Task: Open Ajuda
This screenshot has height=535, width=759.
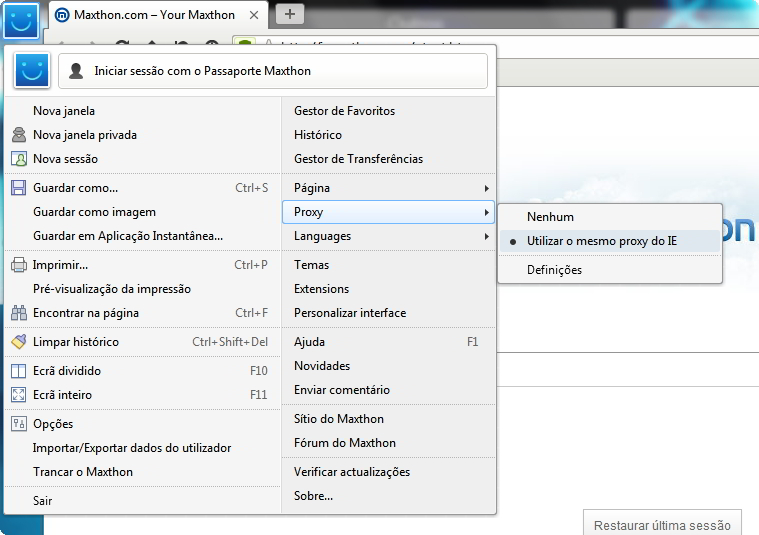Action: pyautogui.click(x=388, y=342)
